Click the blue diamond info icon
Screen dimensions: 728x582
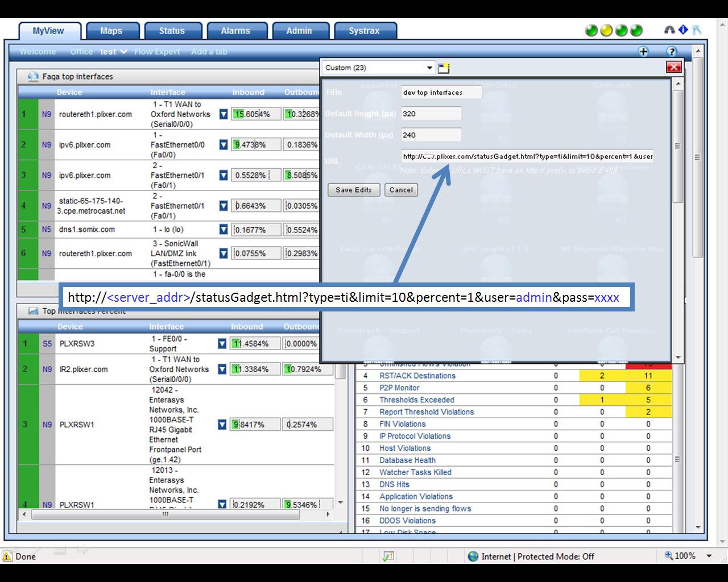(x=683, y=30)
